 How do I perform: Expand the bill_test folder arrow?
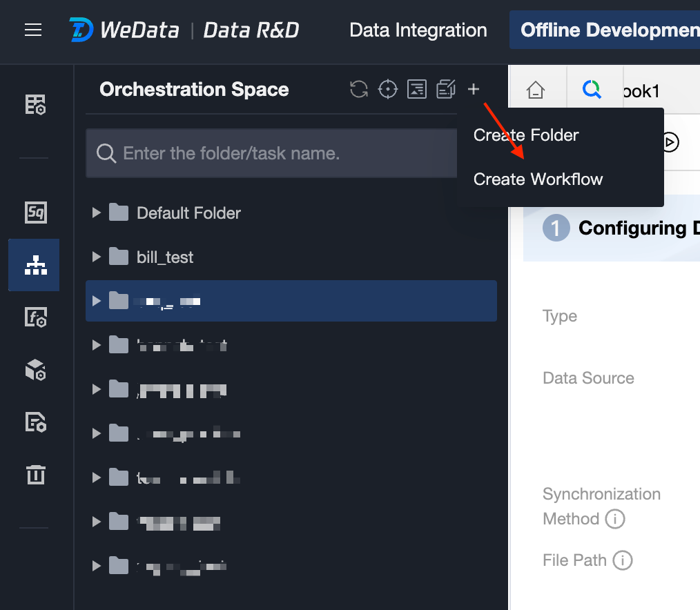pyautogui.click(x=97, y=257)
